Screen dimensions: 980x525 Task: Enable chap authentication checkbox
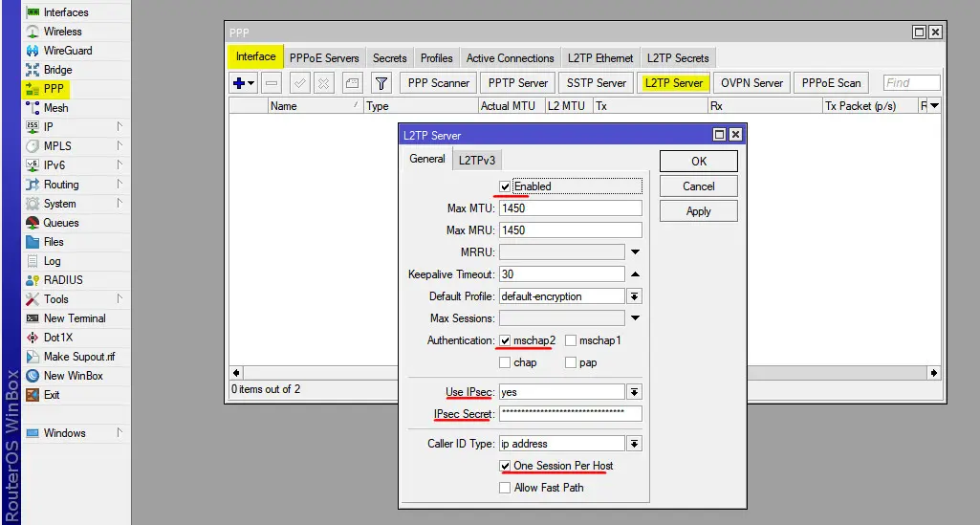click(505, 362)
